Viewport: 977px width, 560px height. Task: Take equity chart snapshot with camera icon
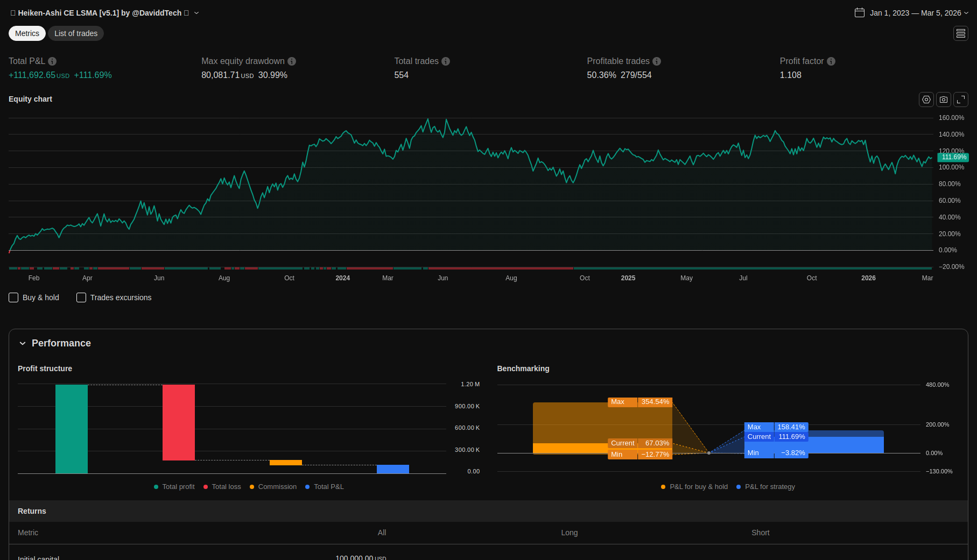tap(943, 100)
